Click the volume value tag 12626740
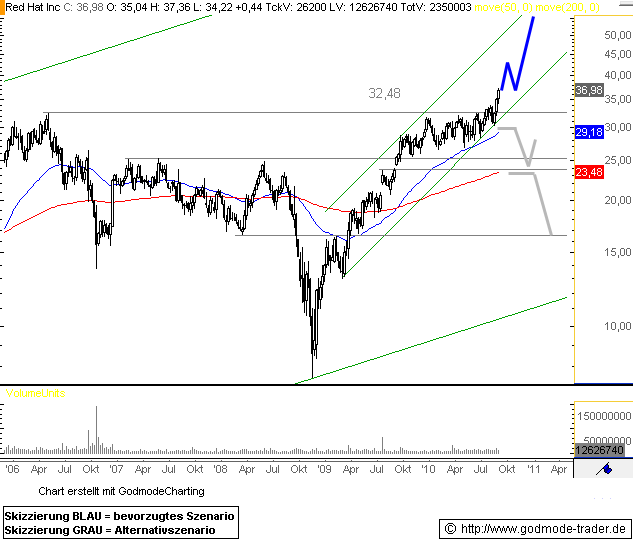This screenshot has width=633, height=539. pos(599,450)
